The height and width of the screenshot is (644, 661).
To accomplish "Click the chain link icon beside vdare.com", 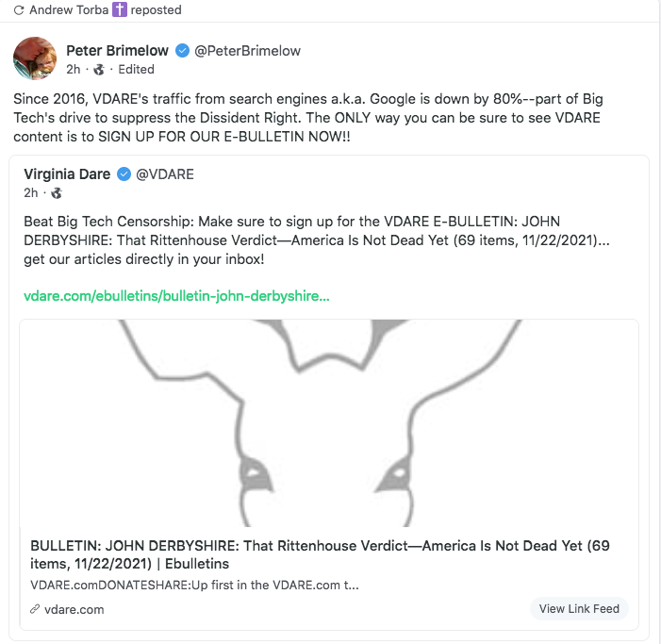I will coord(35,609).
